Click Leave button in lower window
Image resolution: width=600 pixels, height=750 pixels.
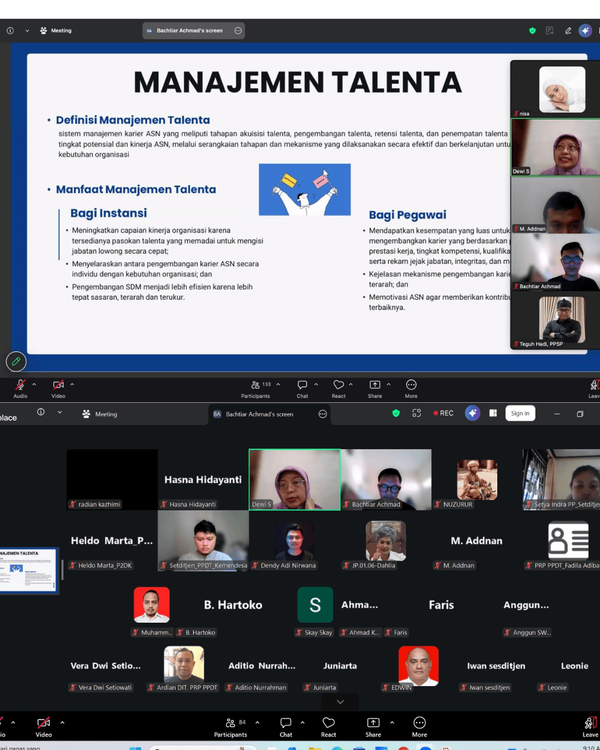pyautogui.click(x=590, y=727)
